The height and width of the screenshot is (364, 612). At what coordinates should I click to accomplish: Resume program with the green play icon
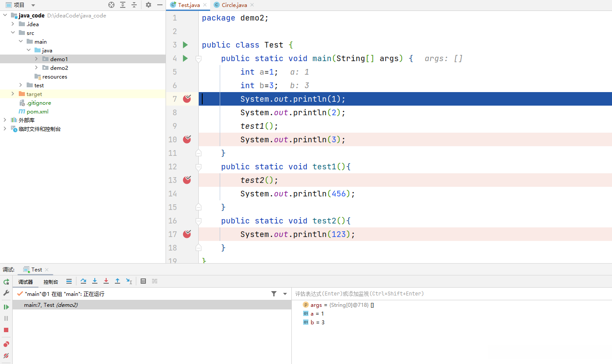click(x=6, y=307)
